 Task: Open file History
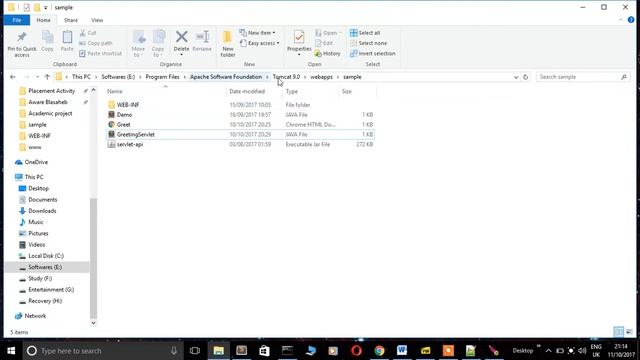(x=327, y=53)
